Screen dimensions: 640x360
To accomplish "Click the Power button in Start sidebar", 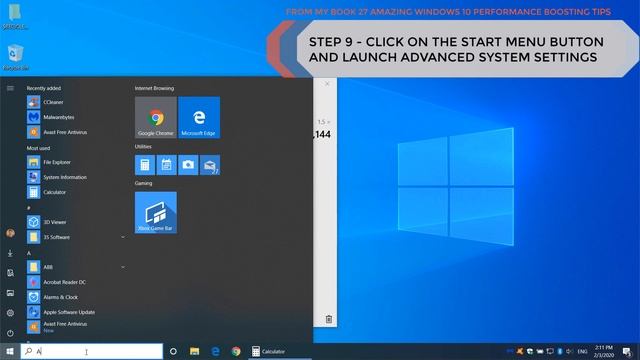I will [10, 333].
